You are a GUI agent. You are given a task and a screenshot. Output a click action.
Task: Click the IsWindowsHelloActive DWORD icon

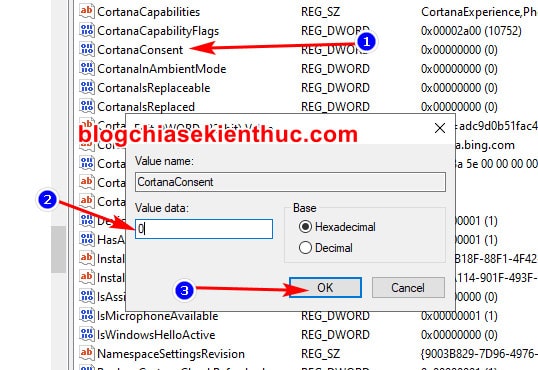(86, 334)
